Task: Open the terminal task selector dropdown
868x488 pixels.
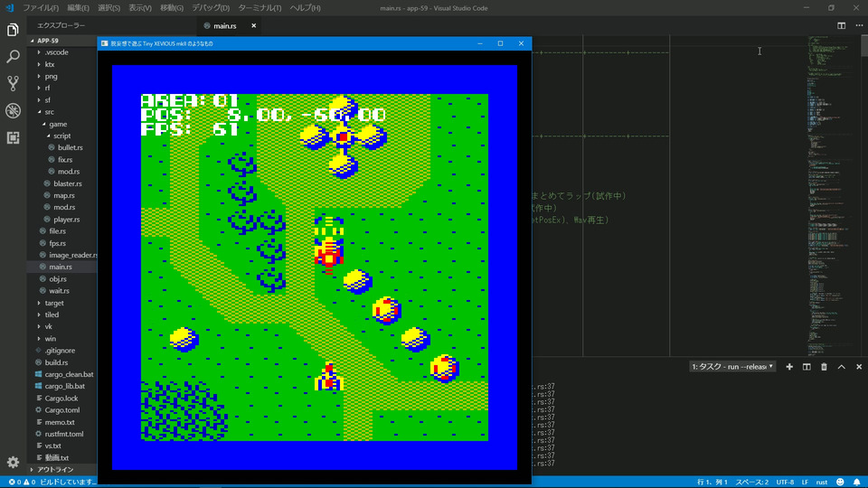Action: [732, 367]
